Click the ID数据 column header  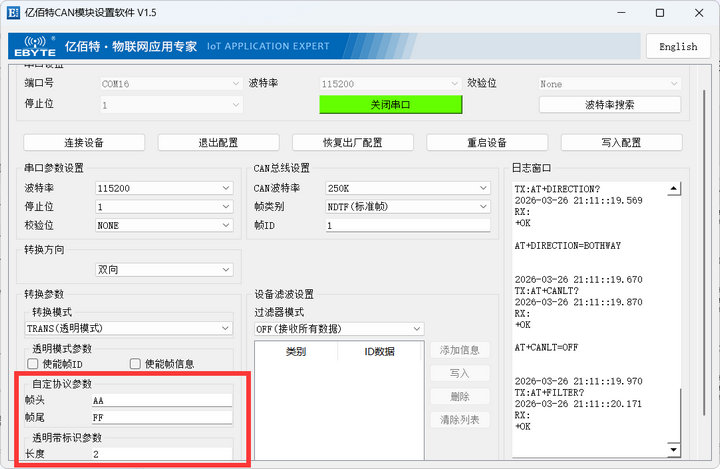click(x=380, y=351)
